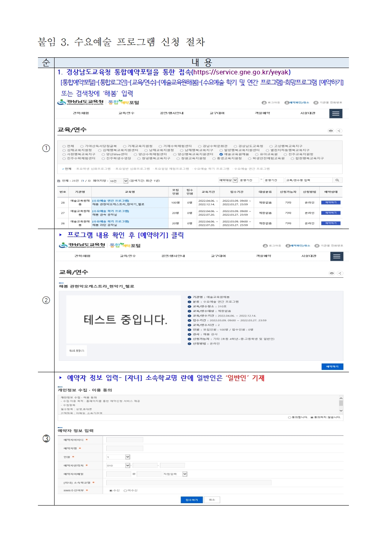
Task: Open the 예약대상 search dropdown
Action: [x=228, y=180]
